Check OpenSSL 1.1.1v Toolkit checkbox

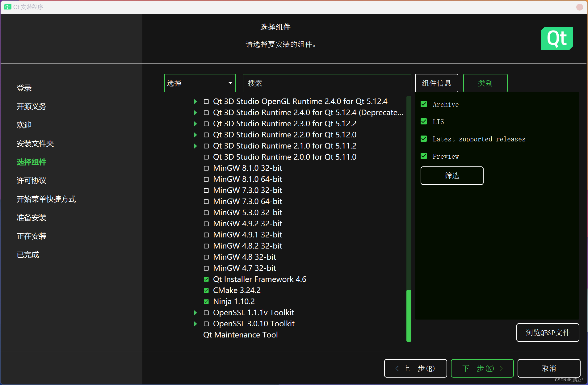pos(206,313)
